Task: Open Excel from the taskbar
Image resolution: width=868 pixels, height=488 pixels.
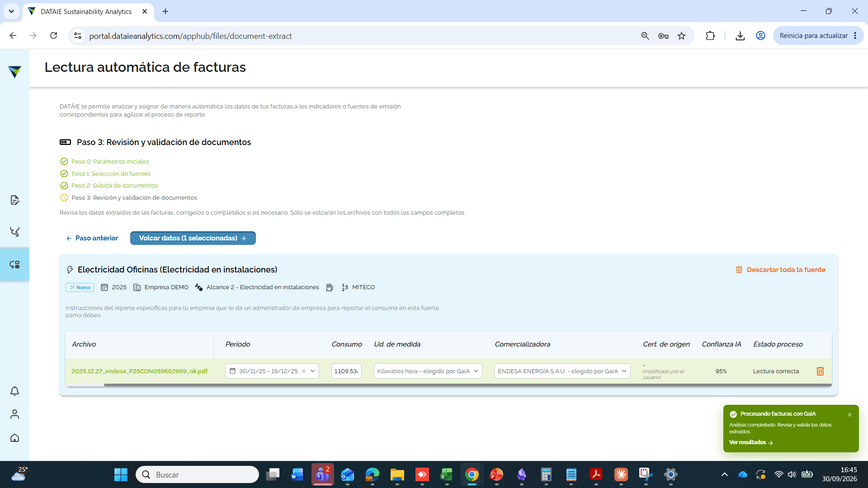Action: (x=447, y=474)
